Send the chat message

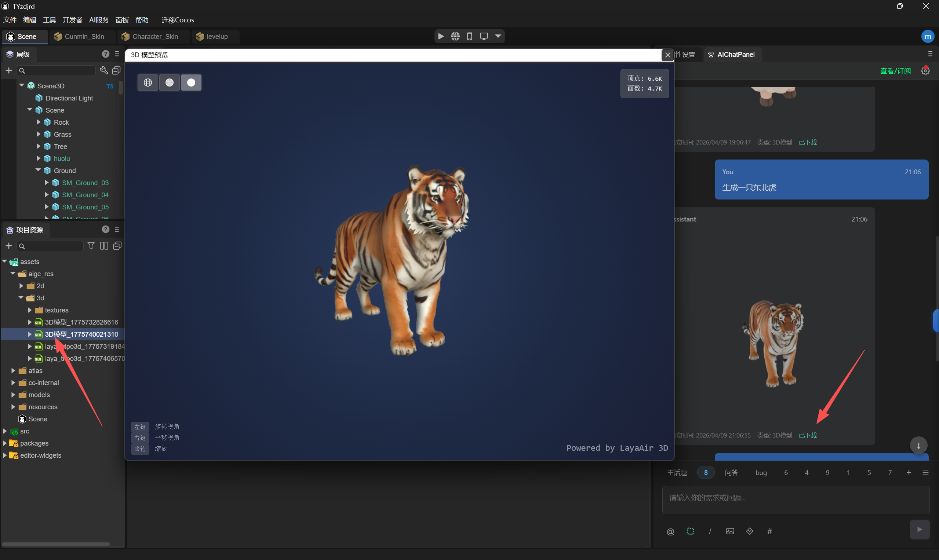[x=920, y=530]
